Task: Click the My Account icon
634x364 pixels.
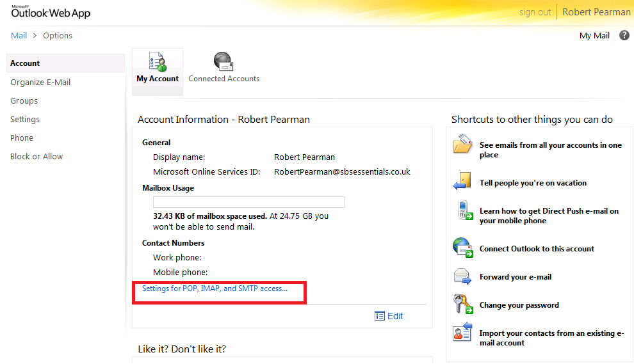Action: (158, 63)
